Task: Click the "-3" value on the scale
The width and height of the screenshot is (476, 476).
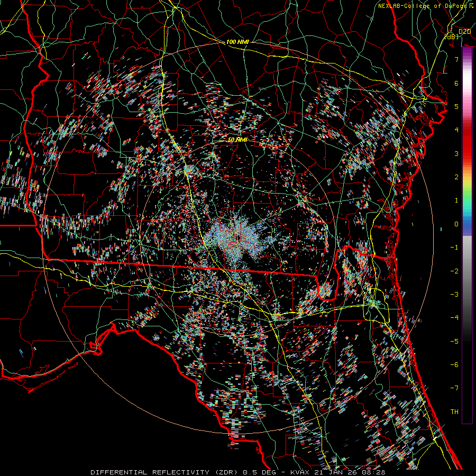Action: (x=454, y=295)
